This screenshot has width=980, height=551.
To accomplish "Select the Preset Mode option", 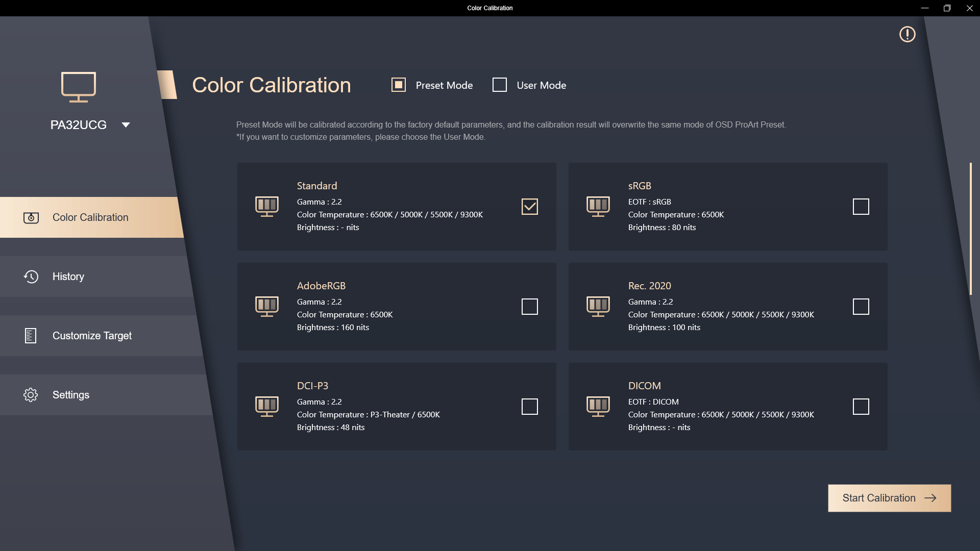I will 399,85.
